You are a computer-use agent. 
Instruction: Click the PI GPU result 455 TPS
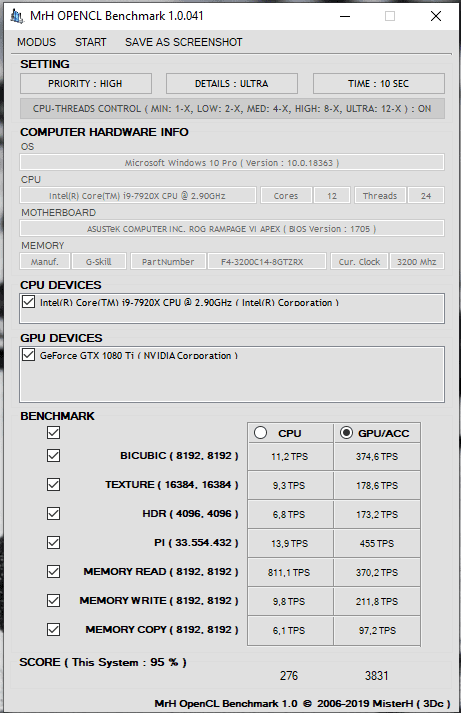[377, 543]
